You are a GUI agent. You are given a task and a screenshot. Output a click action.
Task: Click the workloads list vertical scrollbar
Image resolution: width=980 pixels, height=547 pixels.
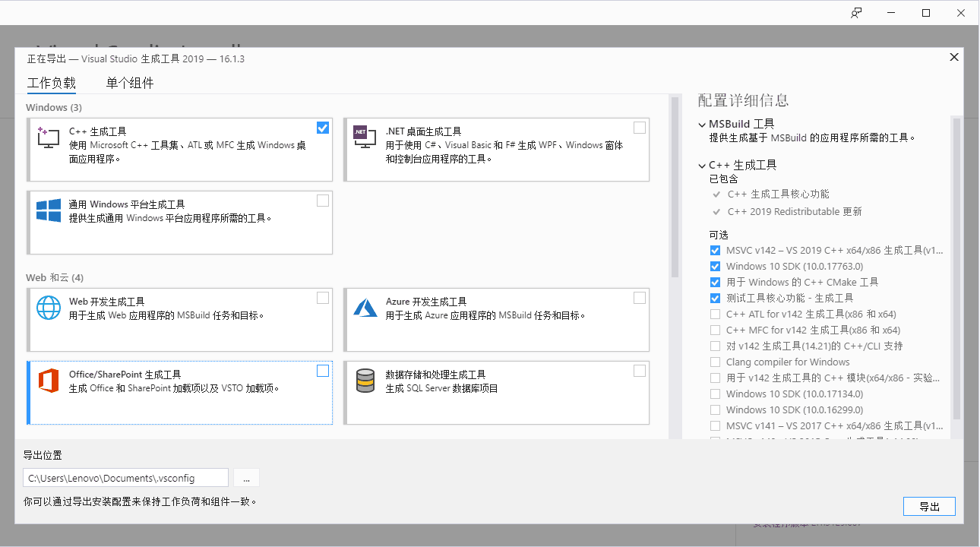(x=675, y=187)
